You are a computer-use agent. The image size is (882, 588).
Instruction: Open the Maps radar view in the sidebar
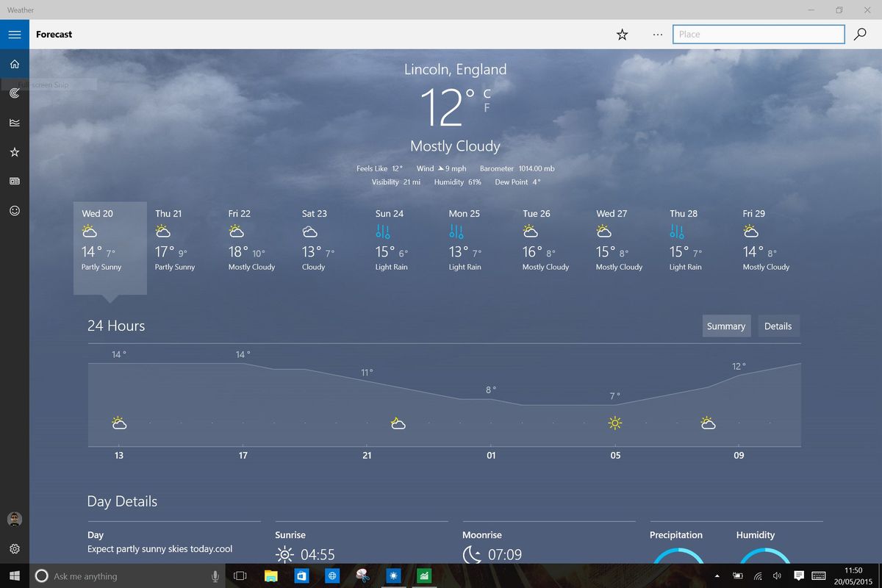[15, 93]
